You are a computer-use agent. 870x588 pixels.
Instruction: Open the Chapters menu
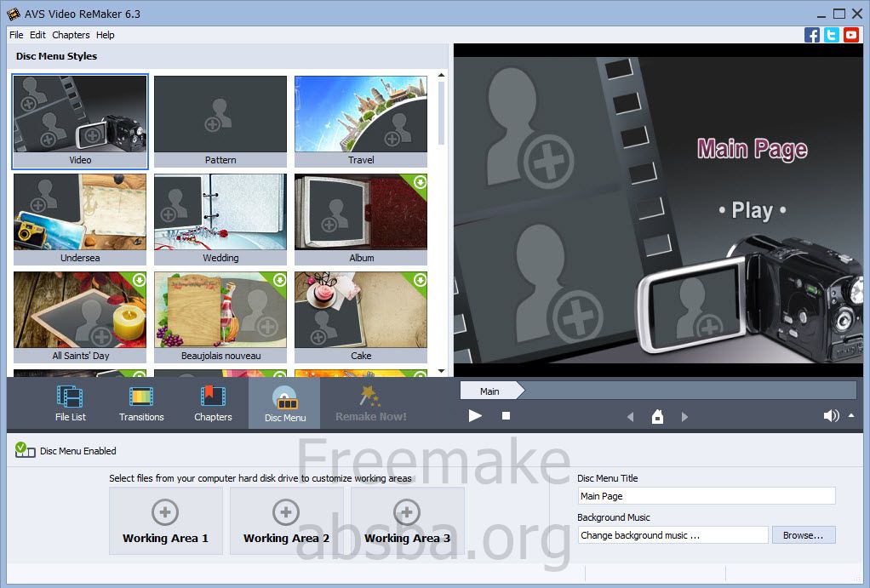point(71,35)
